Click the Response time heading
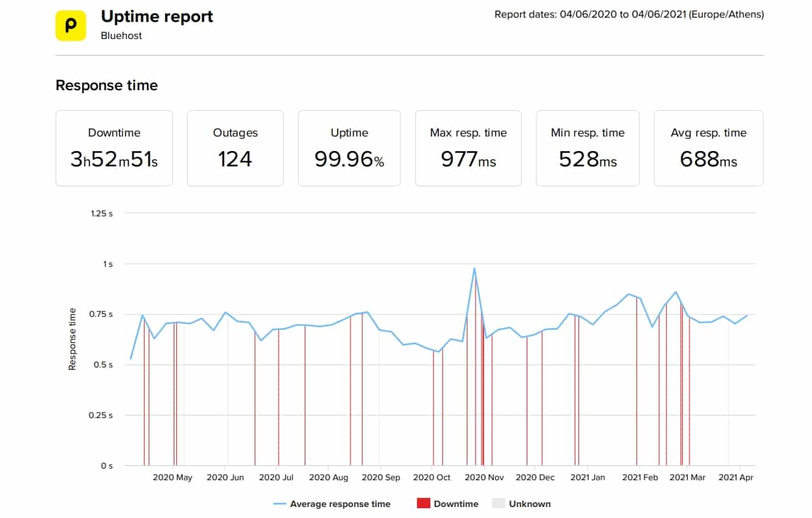812x518 pixels. [107, 85]
